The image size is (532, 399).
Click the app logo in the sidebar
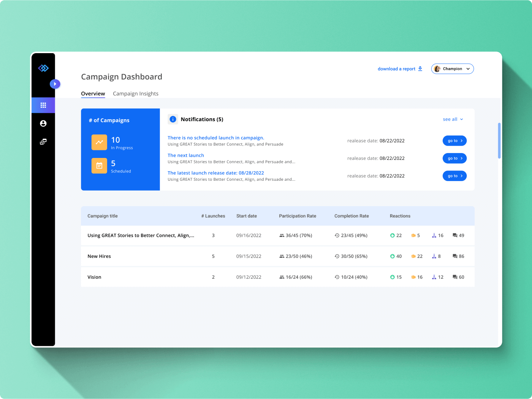[x=43, y=68]
